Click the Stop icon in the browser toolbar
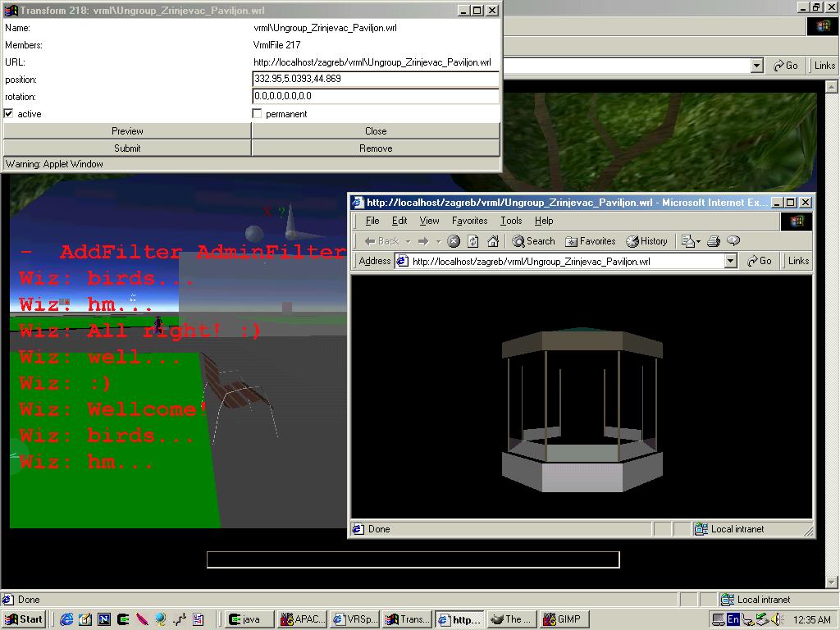Viewport: 840px width, 630px height. (454, 241)
